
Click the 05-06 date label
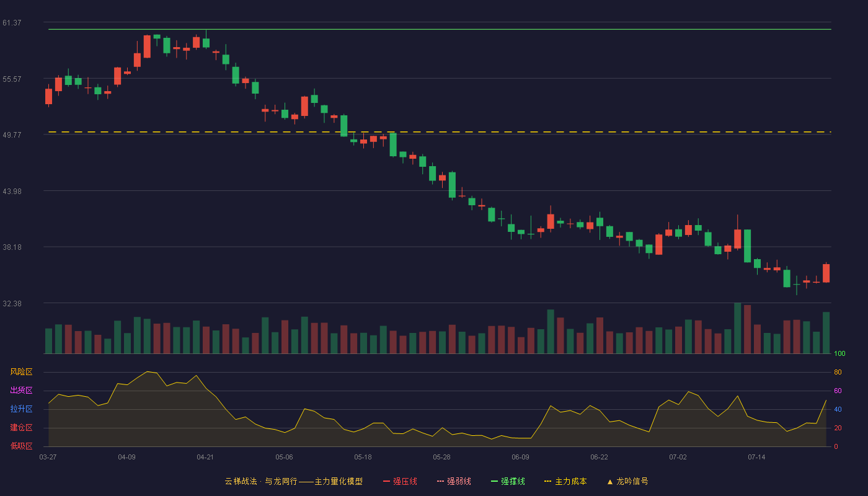(285, 457)
